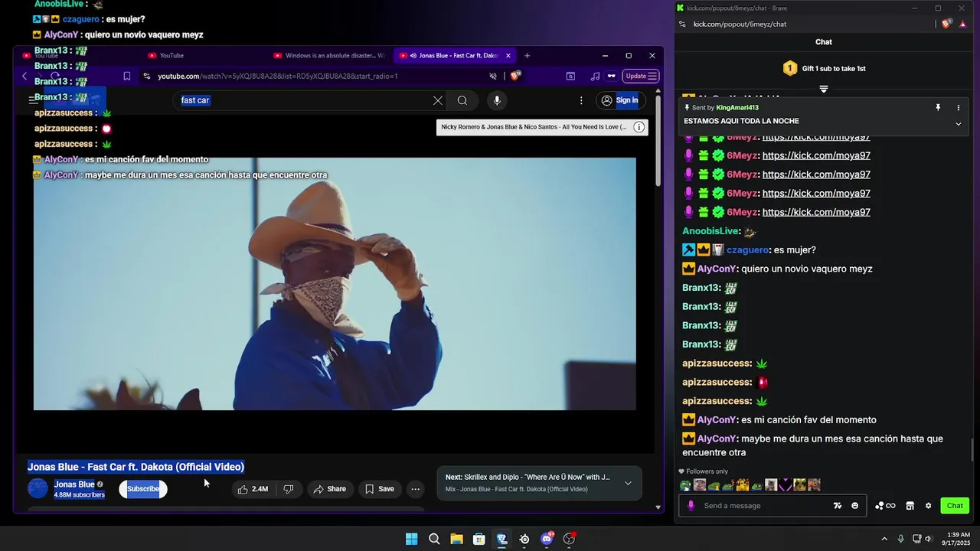Close the Jonas Blue Fast Car tab
This screenshot has width=980, height=551.
pos(508,55)
